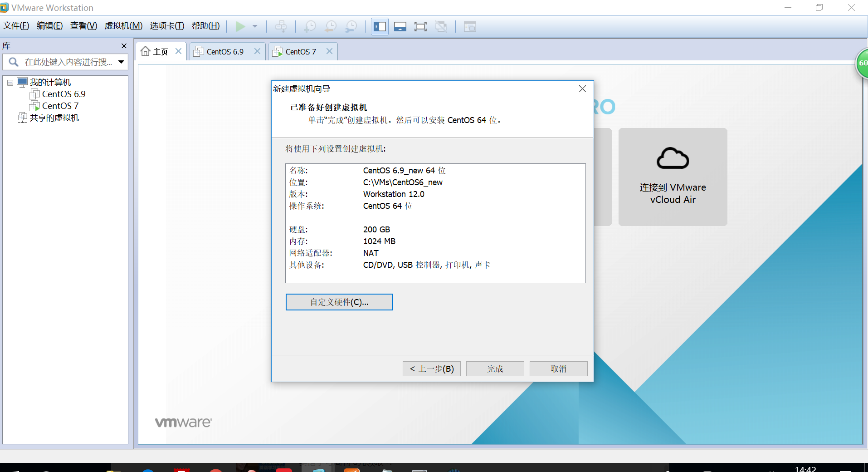Click the 1024 MB memory value

tap(379, 241)
